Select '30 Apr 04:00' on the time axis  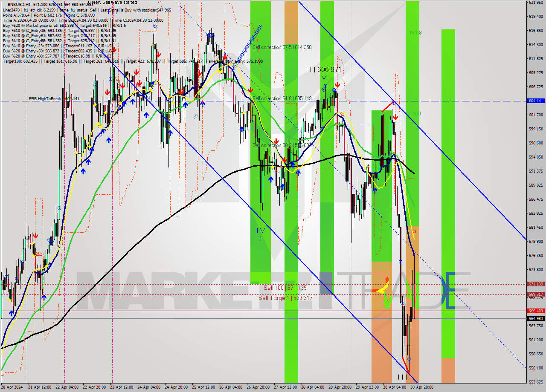(395, 388)
